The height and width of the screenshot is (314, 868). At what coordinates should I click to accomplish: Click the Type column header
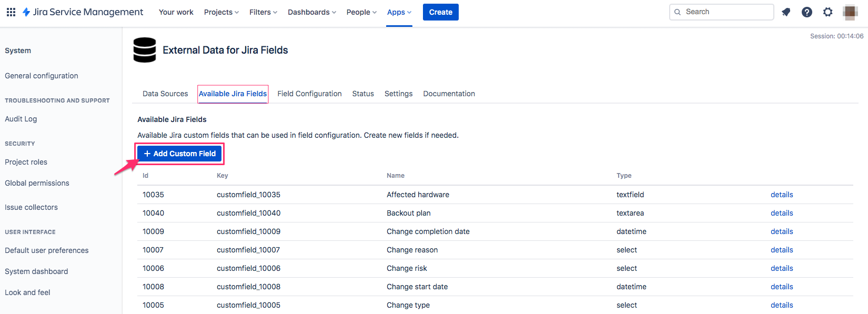pyautogui.click(x=624, y=176)
